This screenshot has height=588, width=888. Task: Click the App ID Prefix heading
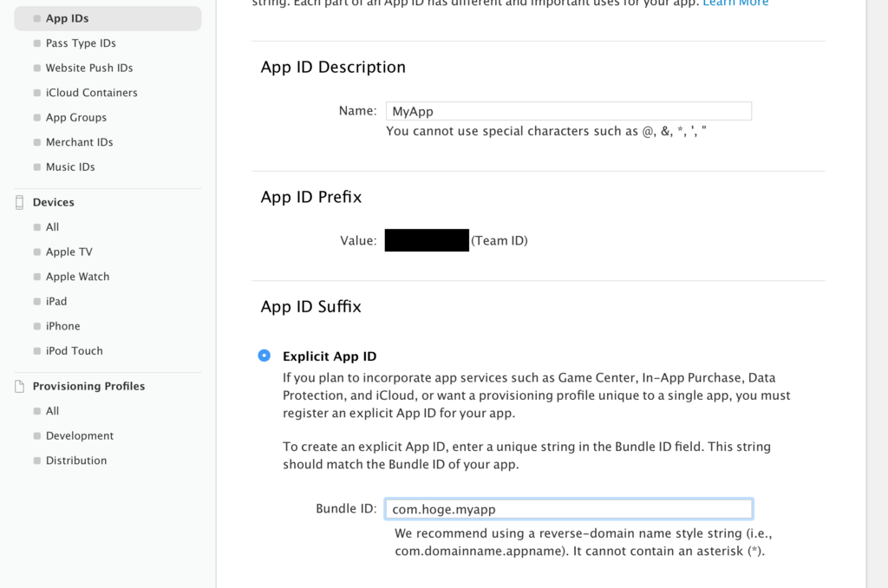pos(311,197)
